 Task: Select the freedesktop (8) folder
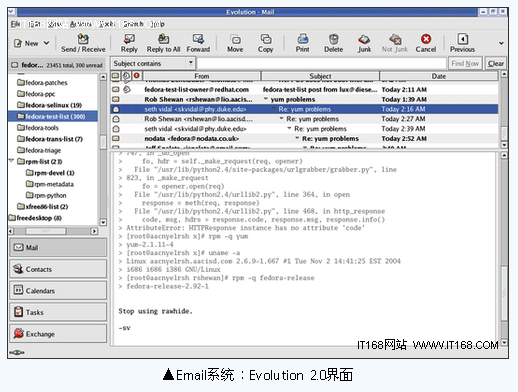pyautogui.click(x=35, y=218)
